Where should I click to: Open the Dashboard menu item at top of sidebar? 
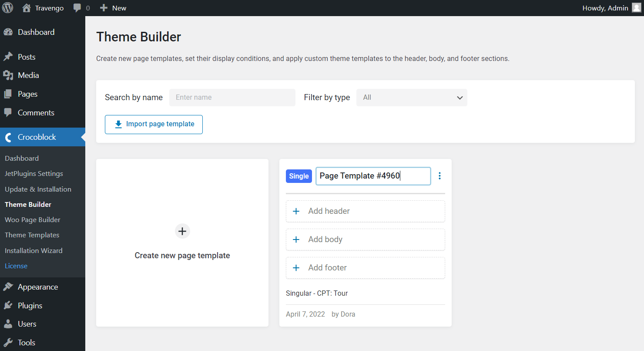tap(43, 32)
